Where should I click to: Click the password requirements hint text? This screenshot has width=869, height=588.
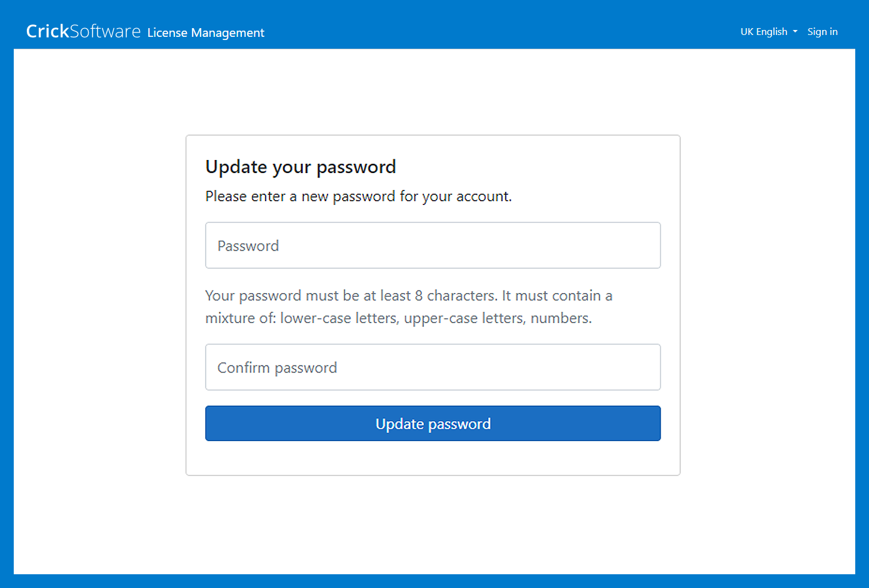pyautogui.click(x=408, y=307)
